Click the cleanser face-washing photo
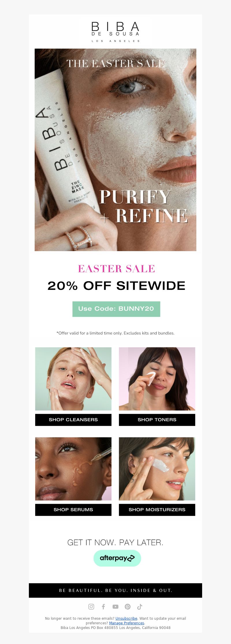Image resolution: width=231 pixels, height=644 pixels. 73,379
